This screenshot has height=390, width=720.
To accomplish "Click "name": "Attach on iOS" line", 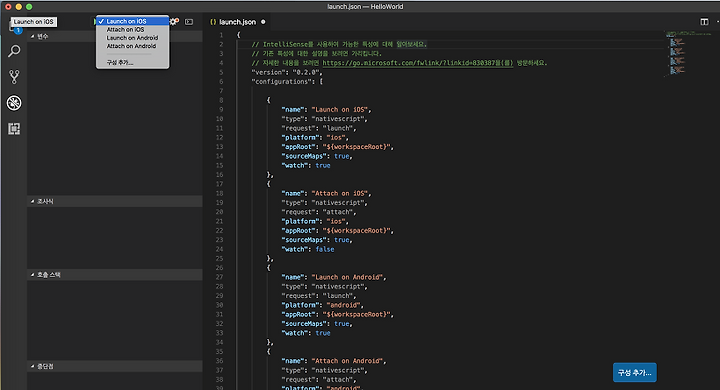I will click(x=326, y=193).
